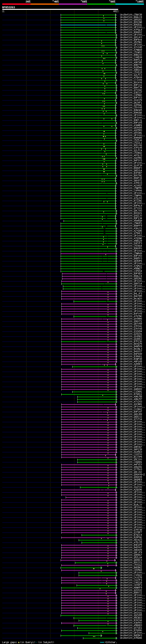This screenshot has height=644, width=146.
Task: Select hit label UniRef100_Q6K972
Action: [131, 180]
